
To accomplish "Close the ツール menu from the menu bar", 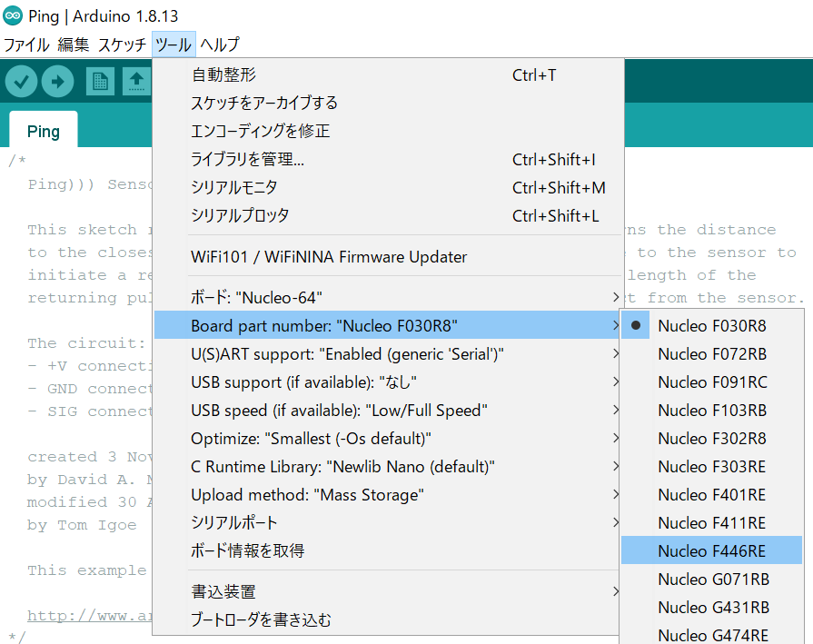I will (174, 45).
